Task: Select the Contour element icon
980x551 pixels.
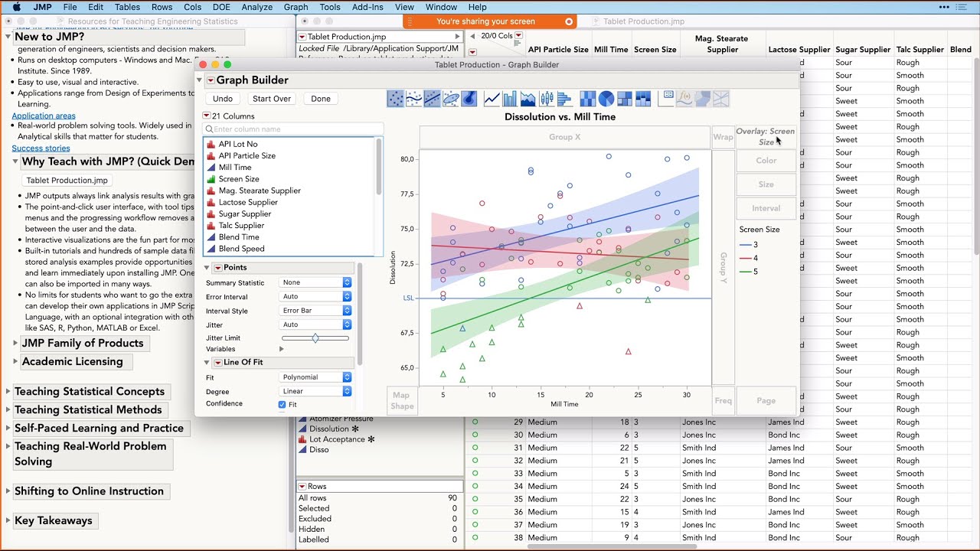Action: coord(469,99)
